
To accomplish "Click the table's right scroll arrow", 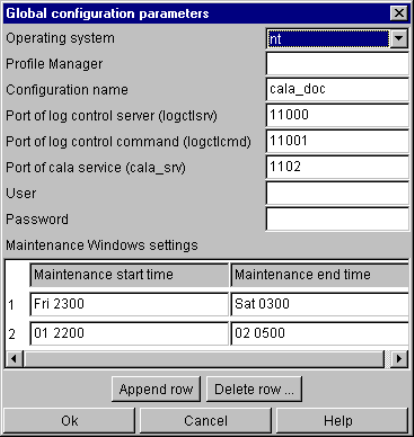I will click(x=399, y=359).
